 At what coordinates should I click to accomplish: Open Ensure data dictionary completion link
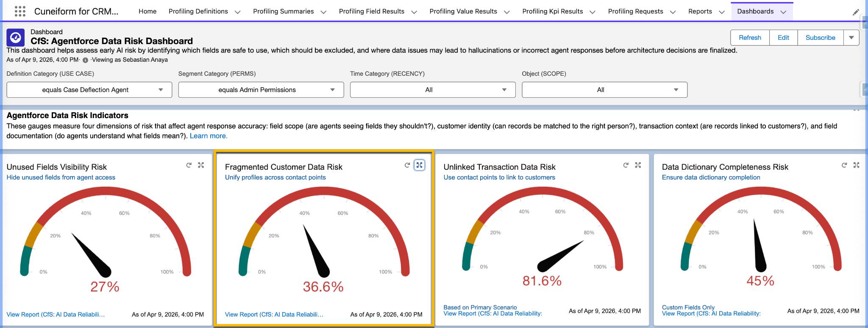[x=711, y=177]
